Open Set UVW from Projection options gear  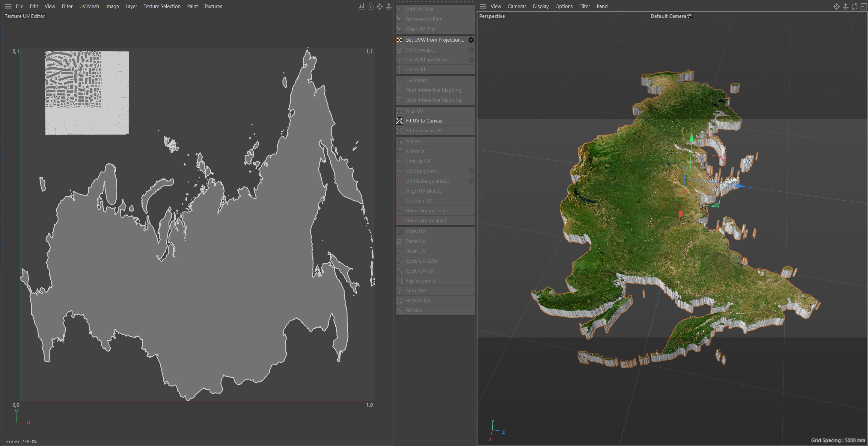point(471,40)
